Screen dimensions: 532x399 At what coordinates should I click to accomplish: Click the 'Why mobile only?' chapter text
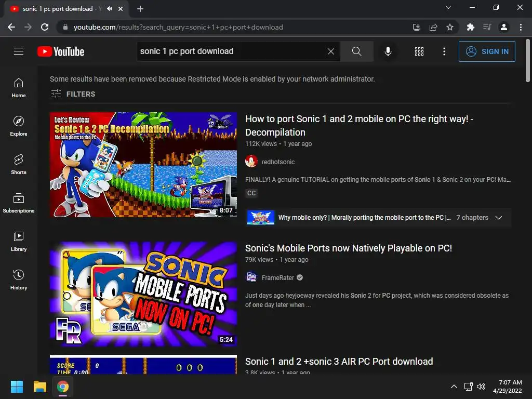[364, 218]
